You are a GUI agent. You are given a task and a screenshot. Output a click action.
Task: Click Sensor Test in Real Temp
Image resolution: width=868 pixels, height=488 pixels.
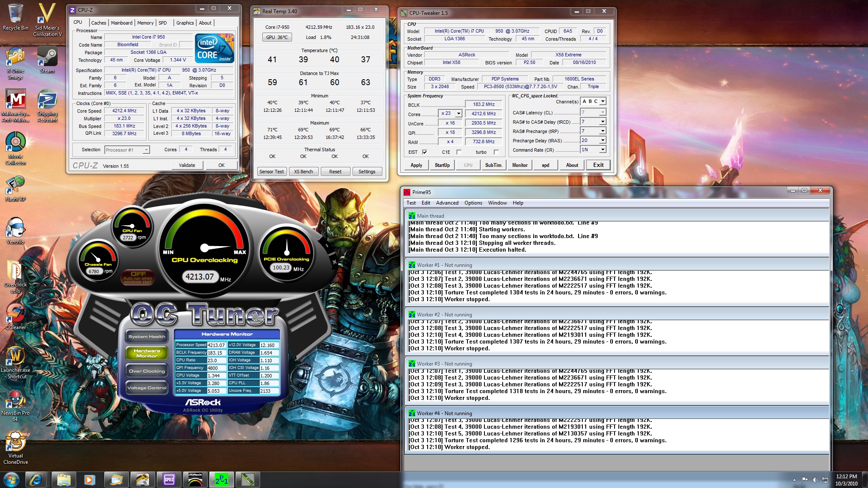pos(272,172)
